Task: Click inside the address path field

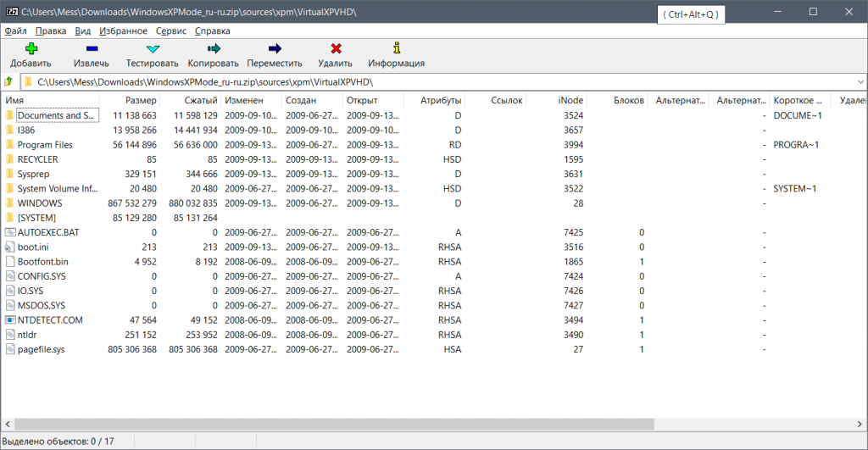Action: 424,82
